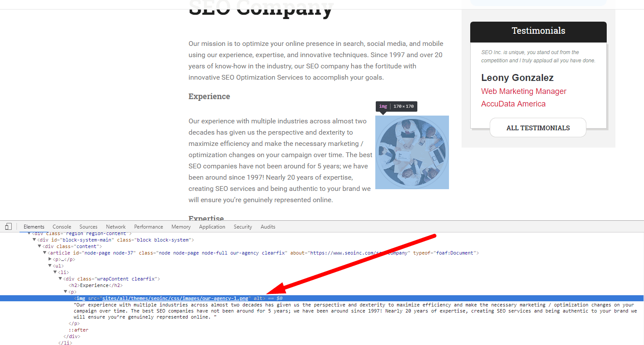Open the Console tab
The width and height of the screenshot is (644, 345).
(62, 227)
